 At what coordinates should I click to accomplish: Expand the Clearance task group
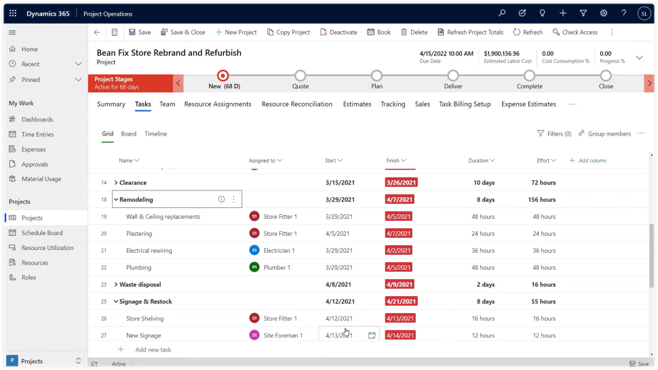tap(116, 182)
